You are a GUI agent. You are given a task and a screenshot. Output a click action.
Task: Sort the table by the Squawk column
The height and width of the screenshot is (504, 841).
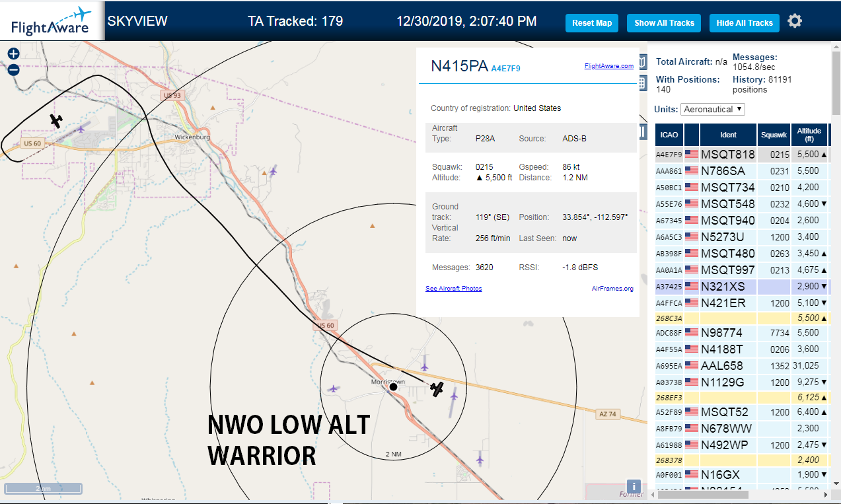[774, 135]
